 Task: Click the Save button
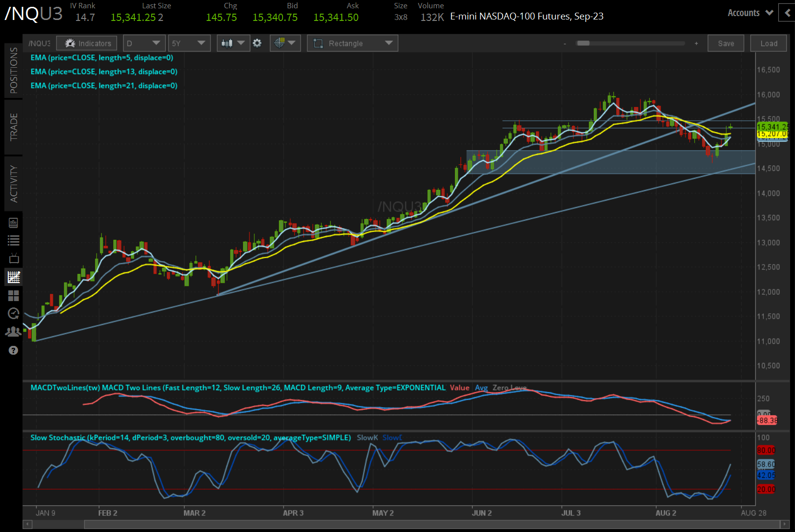coord(725,43)
